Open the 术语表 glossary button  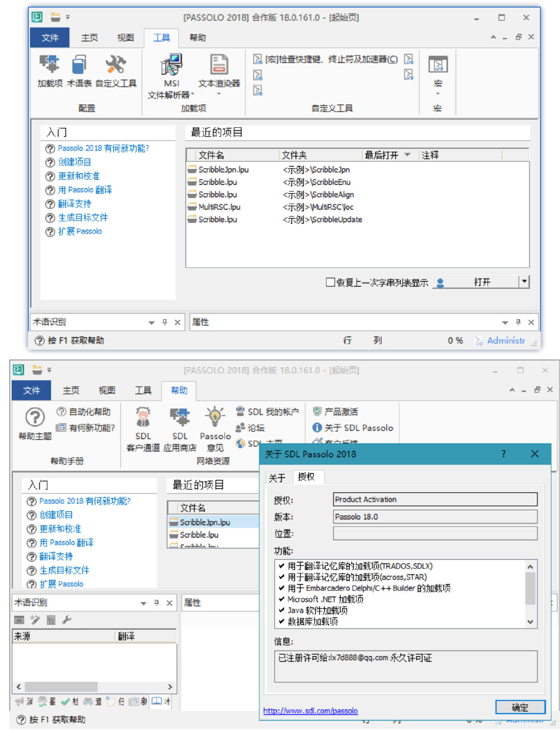[x=79, y=71]
